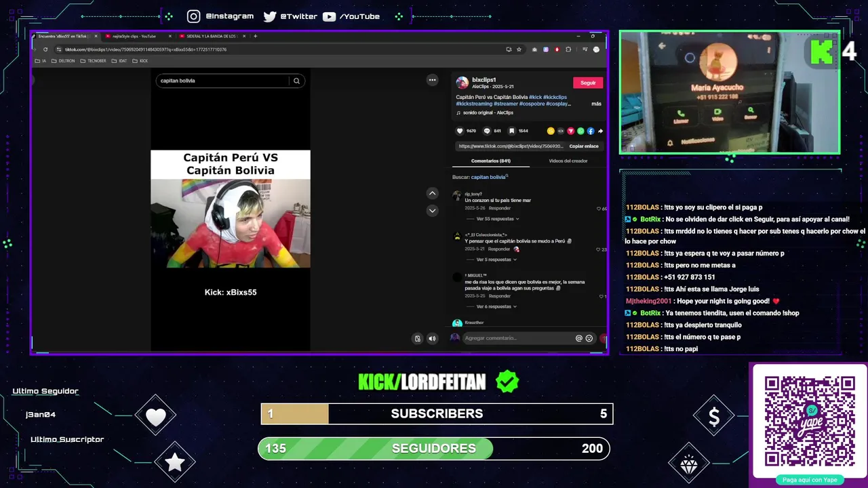
Task: Click 'sonido original - AleClips' sound link
Action: pos(488,113)
